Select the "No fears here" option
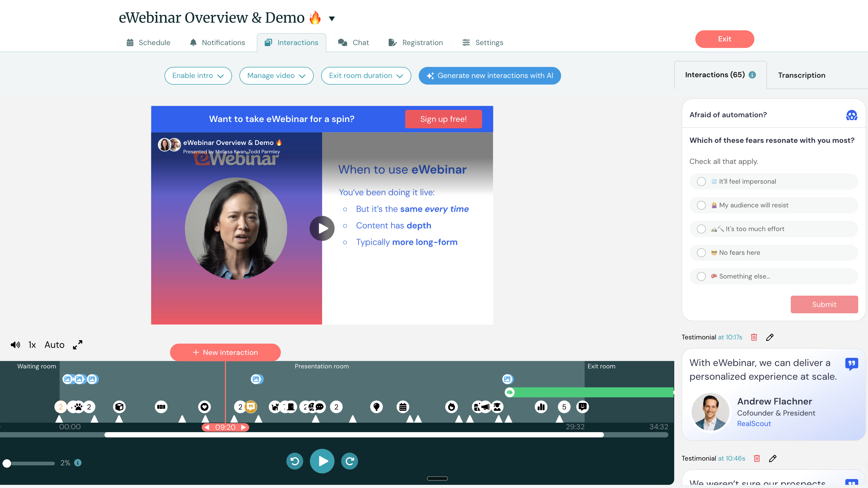 tap(774, 253)
